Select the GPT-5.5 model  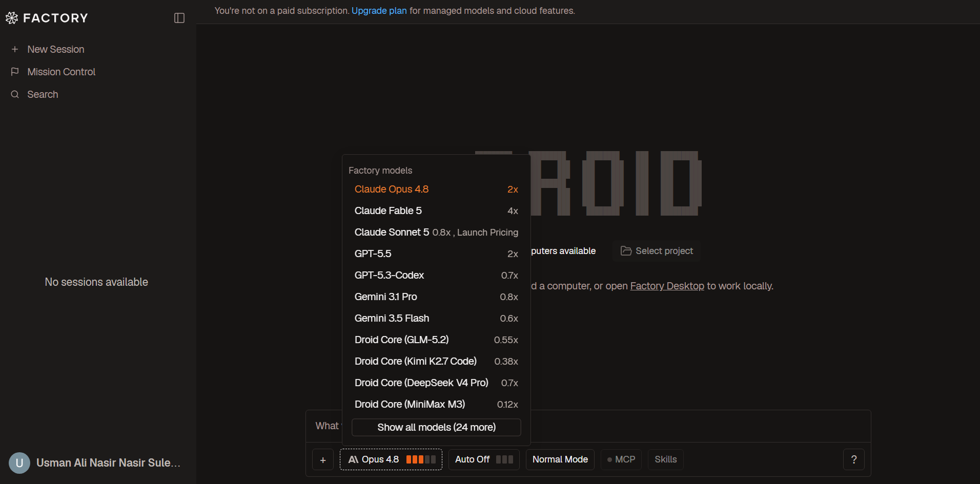pos(436,254)
